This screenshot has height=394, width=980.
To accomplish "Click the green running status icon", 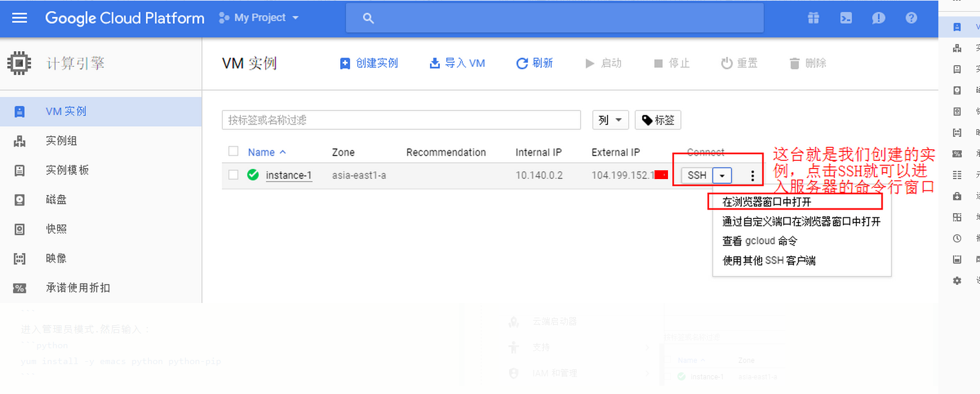I will pyautogui.click(x=253, y=174).
